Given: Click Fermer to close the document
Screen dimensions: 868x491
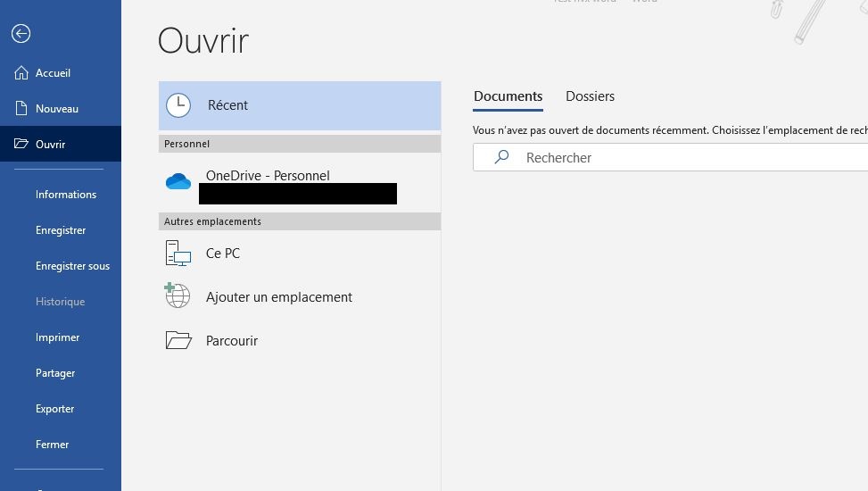Looking at the screenshot, I should pos(52,445).
